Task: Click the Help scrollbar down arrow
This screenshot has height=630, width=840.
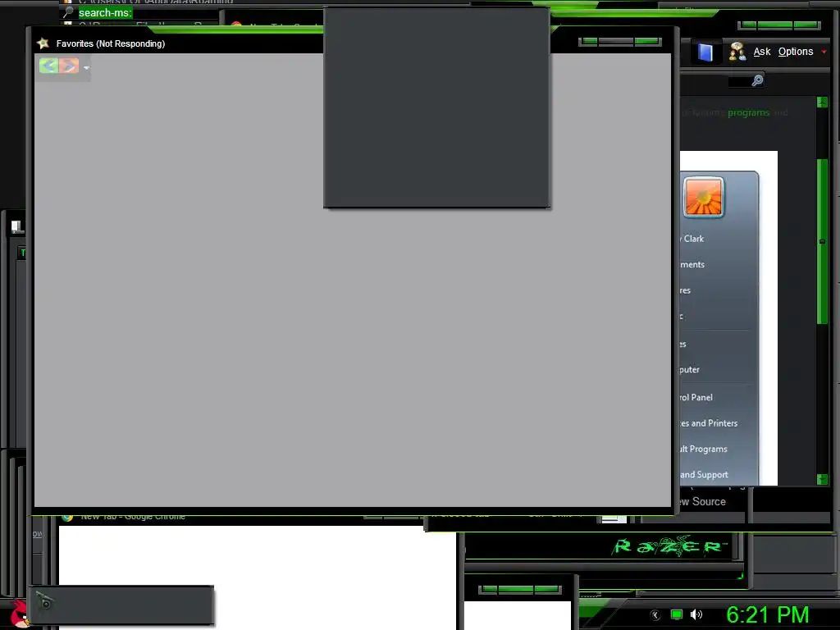Action: click(822, 479)
